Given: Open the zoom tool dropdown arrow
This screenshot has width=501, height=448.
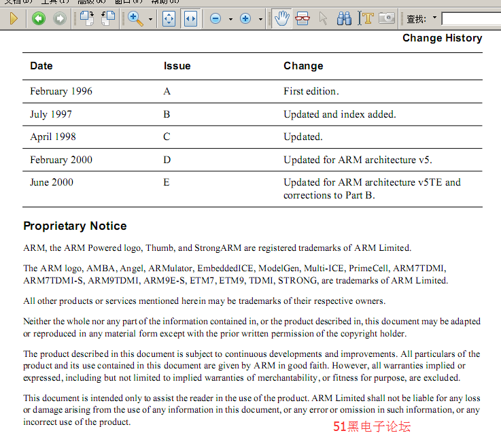Looking at the screenshot, I should (150, 19).
